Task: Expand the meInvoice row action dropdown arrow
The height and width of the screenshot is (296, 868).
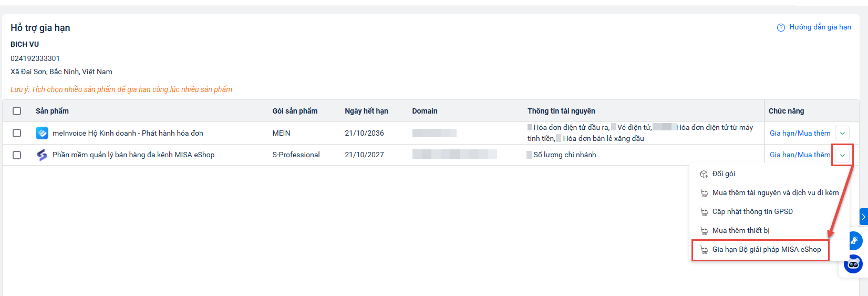Action: [842, 133]
